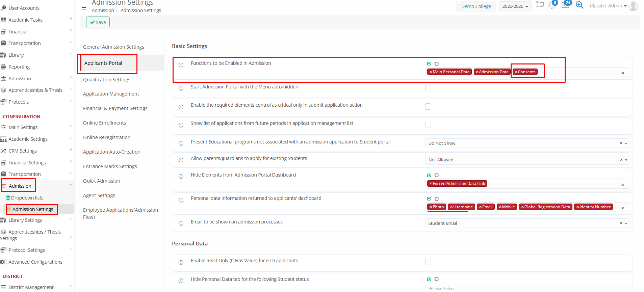Select all options for Hide Elements setting
This screenshot has height=292, width=644.
[x=429, y=176]
